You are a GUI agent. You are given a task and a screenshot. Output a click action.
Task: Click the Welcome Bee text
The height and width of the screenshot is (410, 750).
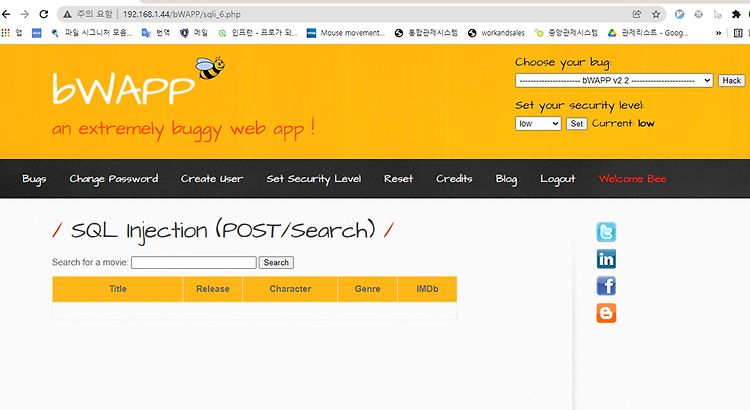click(632, 178)
